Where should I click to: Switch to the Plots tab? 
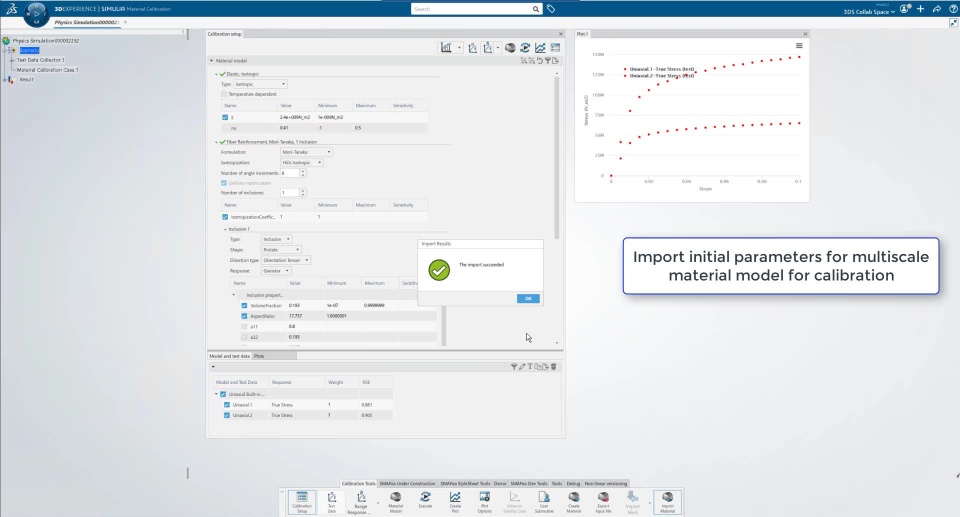[x=259, y=356]
